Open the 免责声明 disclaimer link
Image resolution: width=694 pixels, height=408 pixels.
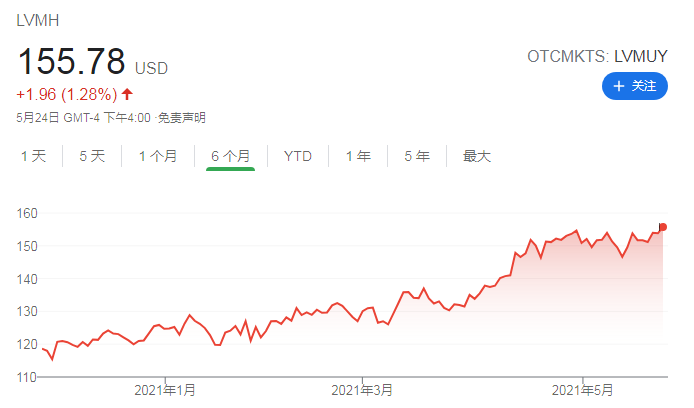(x=182, y=118)
